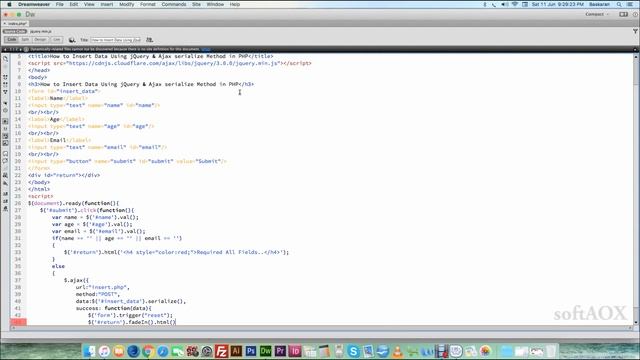Screen dimensions: 640x360
Task: Click the $(document).ready line
Action: pos(73,203)
